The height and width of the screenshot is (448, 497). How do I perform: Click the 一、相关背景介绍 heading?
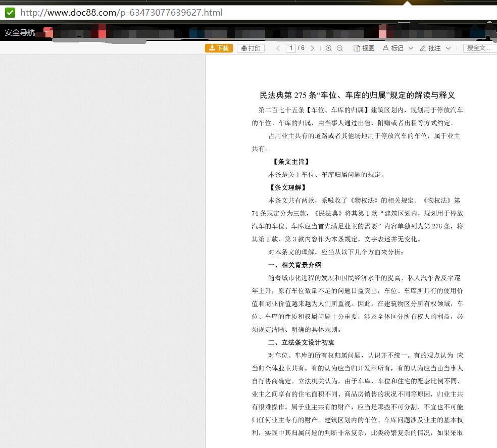294,265
